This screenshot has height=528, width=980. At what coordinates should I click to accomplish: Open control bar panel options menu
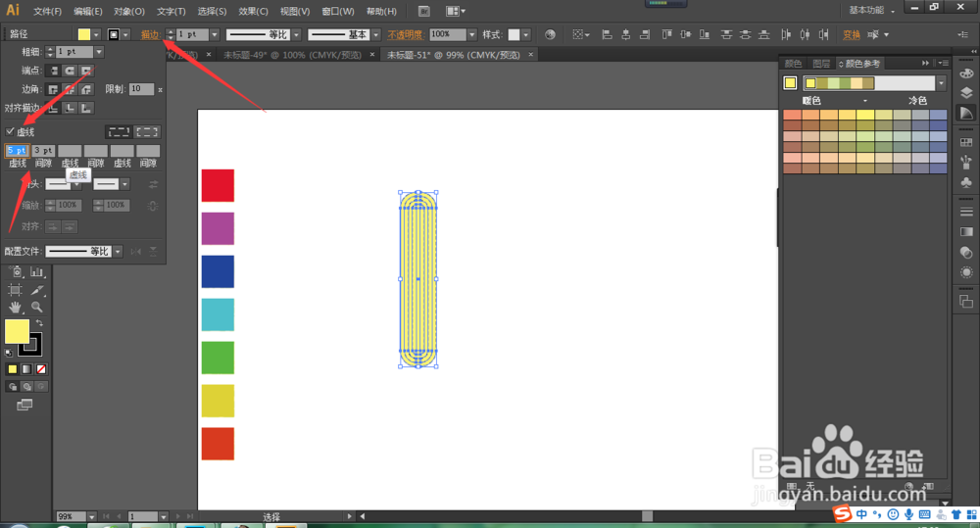963,35
